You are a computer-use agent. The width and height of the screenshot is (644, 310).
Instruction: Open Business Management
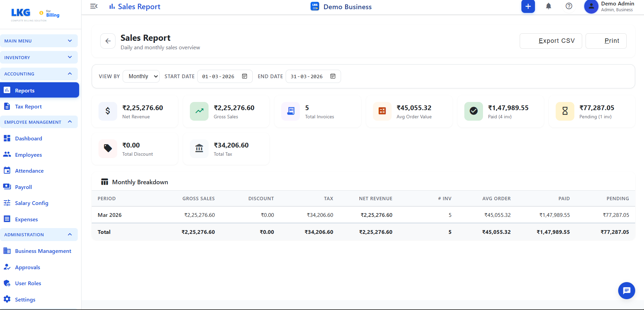coord(39,251)
